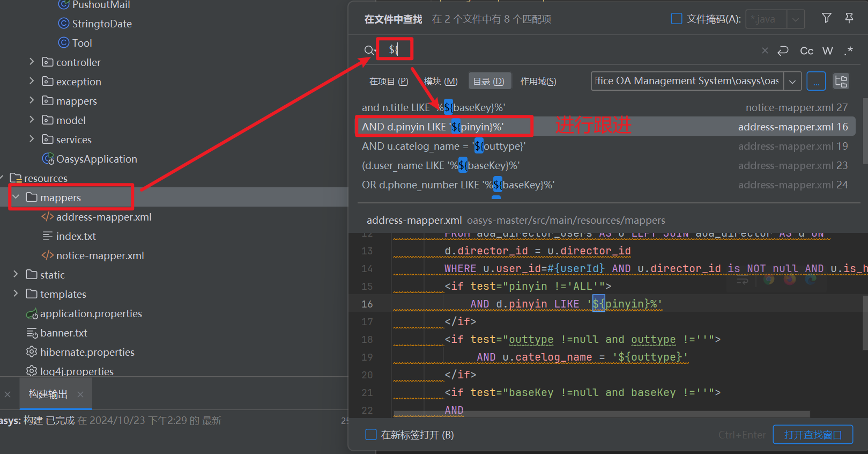Open application.properties file
The height and width of the screenshot is (454, 868).
point(91,313)
